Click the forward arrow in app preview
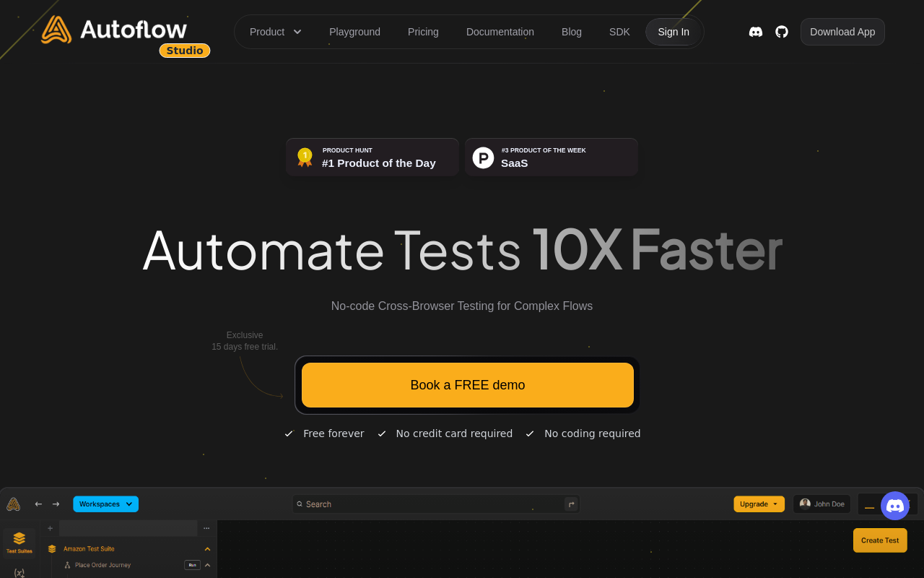 coord(56,504)
